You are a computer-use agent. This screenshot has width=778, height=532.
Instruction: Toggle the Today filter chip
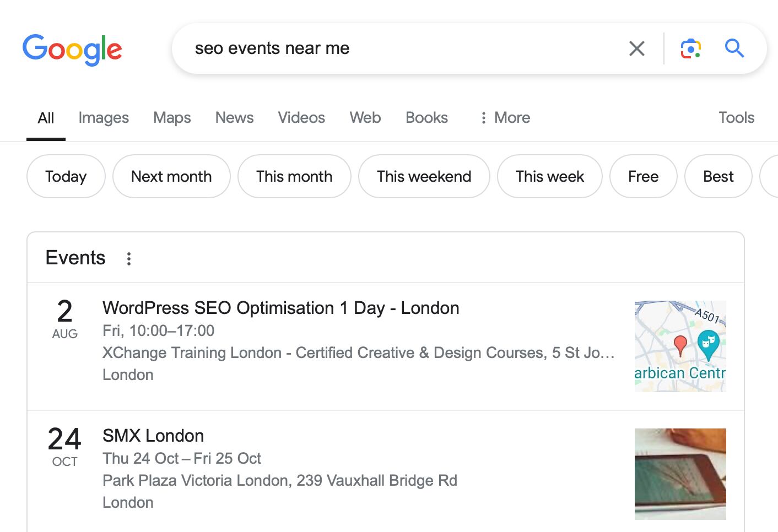(66, 176)
